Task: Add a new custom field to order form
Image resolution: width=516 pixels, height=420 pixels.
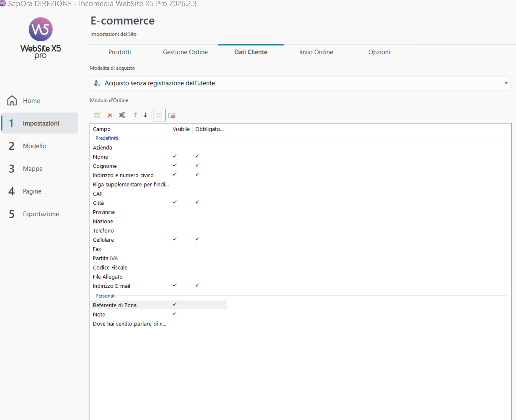Action: (97, 115)
